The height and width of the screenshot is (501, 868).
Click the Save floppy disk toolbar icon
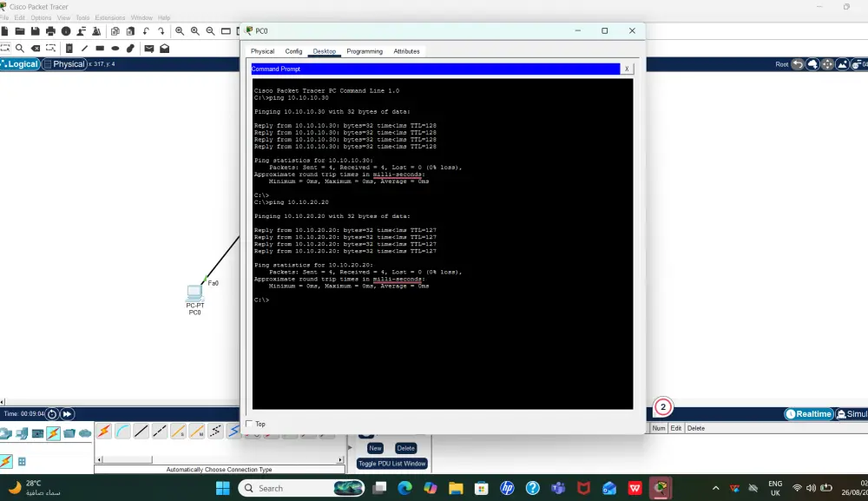pyautogui.click(x=36, y=31)
